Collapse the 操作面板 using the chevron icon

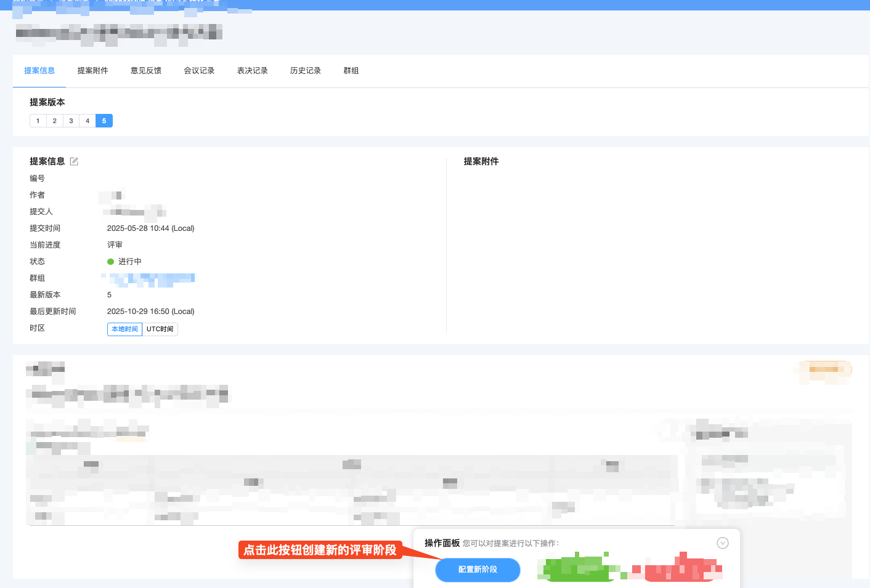pos(722,542)
